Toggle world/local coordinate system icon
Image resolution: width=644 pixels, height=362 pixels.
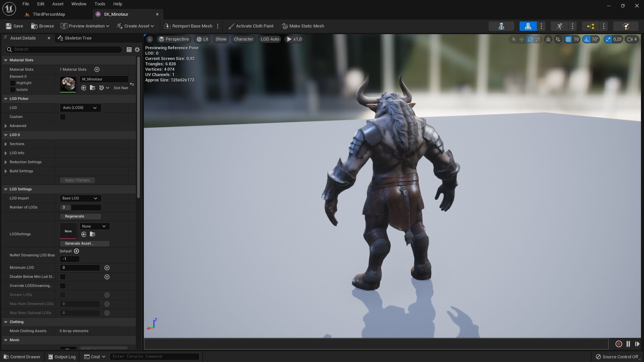[x=548, y=39]
